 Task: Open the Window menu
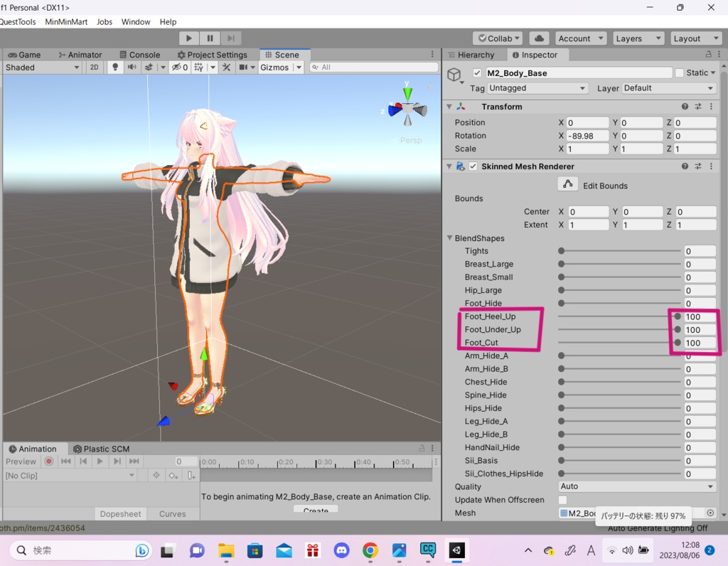[x=136, y=21]
